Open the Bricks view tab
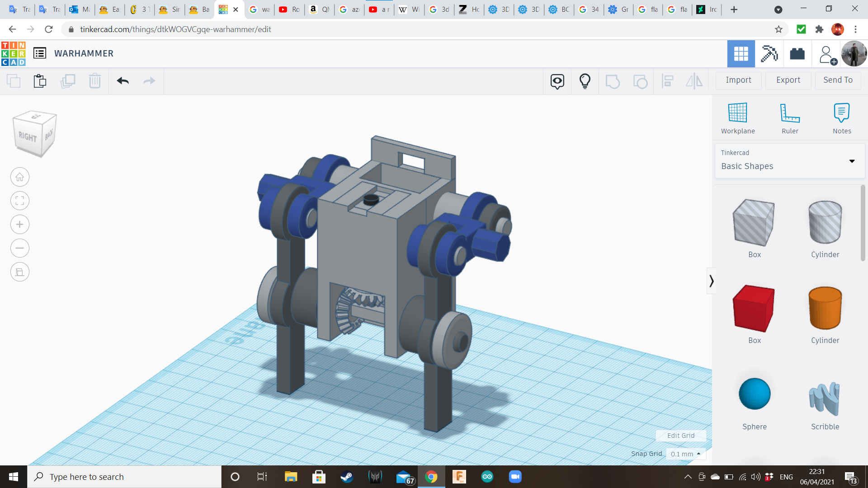The width and height of the screenshot is (868, 488). 797,54
